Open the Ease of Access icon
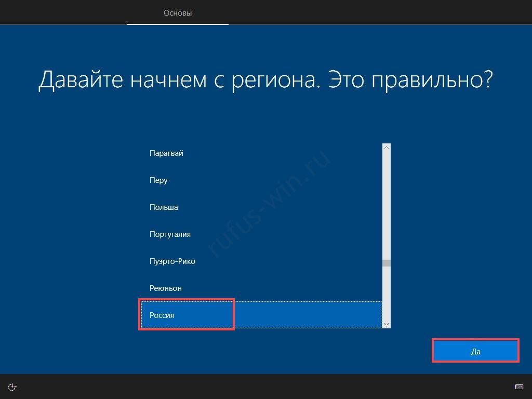 click(x=12, y=387)
